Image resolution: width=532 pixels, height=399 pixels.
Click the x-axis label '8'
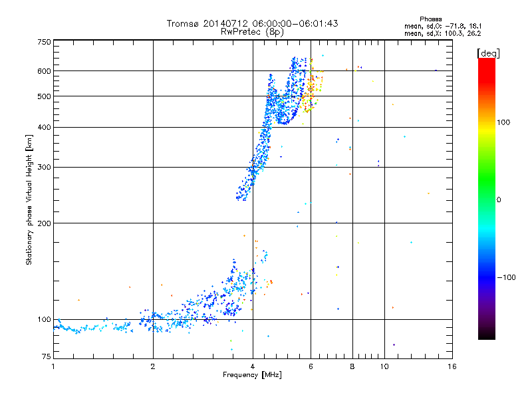tap(352, 366)
